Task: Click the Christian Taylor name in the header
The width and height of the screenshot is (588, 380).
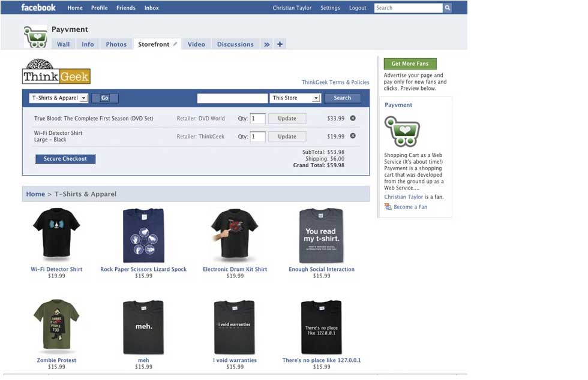Action: coord(292,8)
